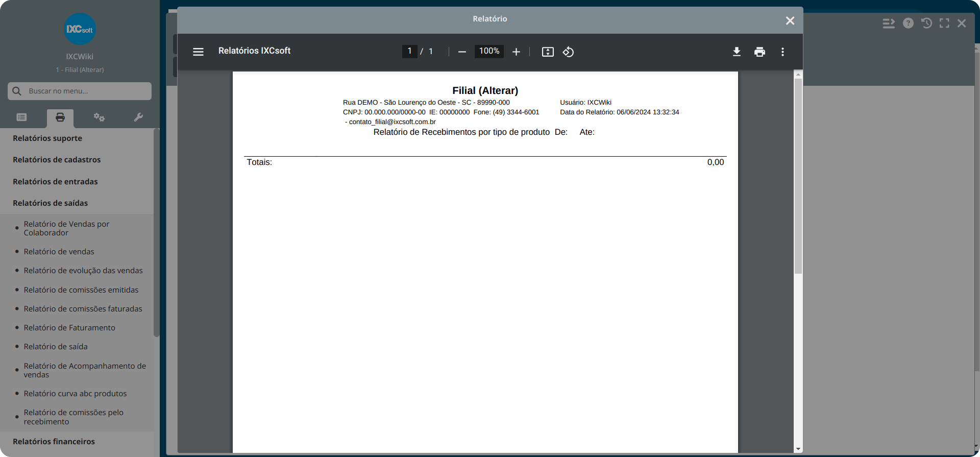980x457 pixels.
Task: Click the 'Filial (Alterar)' report heading
Action: pyautogui.click(x=485, y=91)
